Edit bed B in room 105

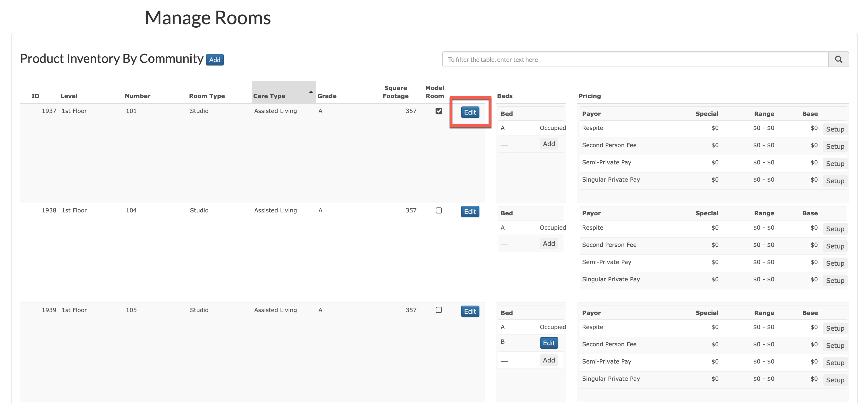(549, 343)
